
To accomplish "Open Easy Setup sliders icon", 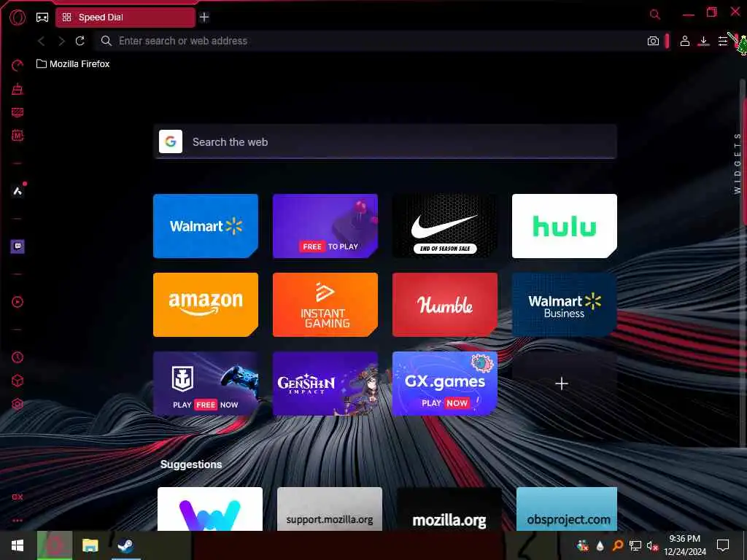I will (x=723, y=41).
